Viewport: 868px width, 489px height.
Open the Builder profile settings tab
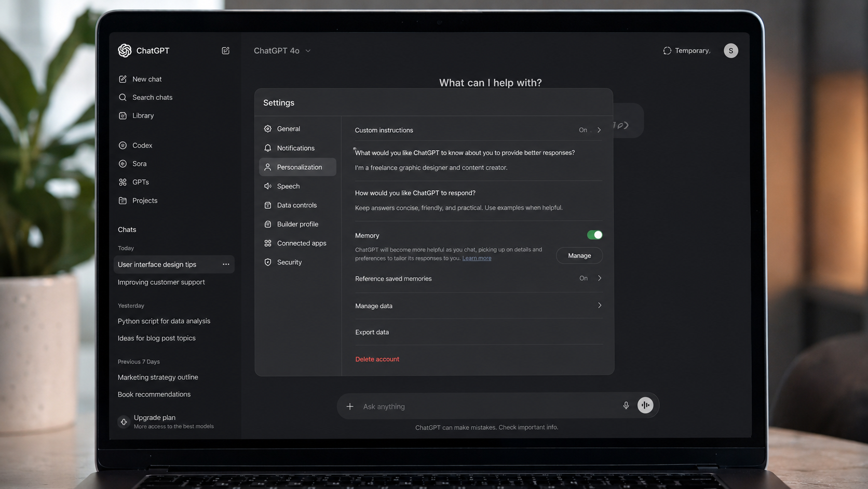pyautogui.click(x=297, y=224)
